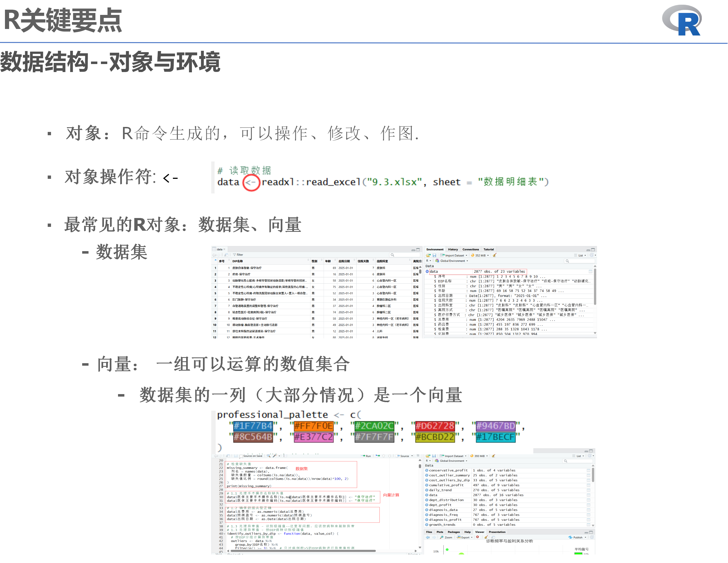The width and height of the screenshot is (728, 563).
Task: Click print(missing_summary) code line 27
Action: point(249,486)
